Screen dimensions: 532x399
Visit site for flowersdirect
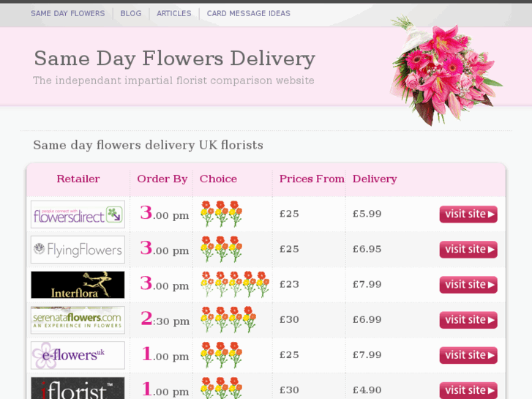[468, 215]
